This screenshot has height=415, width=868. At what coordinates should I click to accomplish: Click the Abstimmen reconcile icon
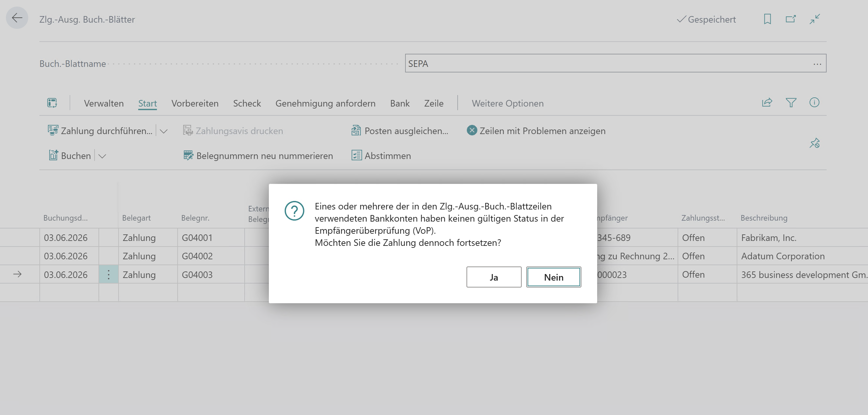click(357, 155)
